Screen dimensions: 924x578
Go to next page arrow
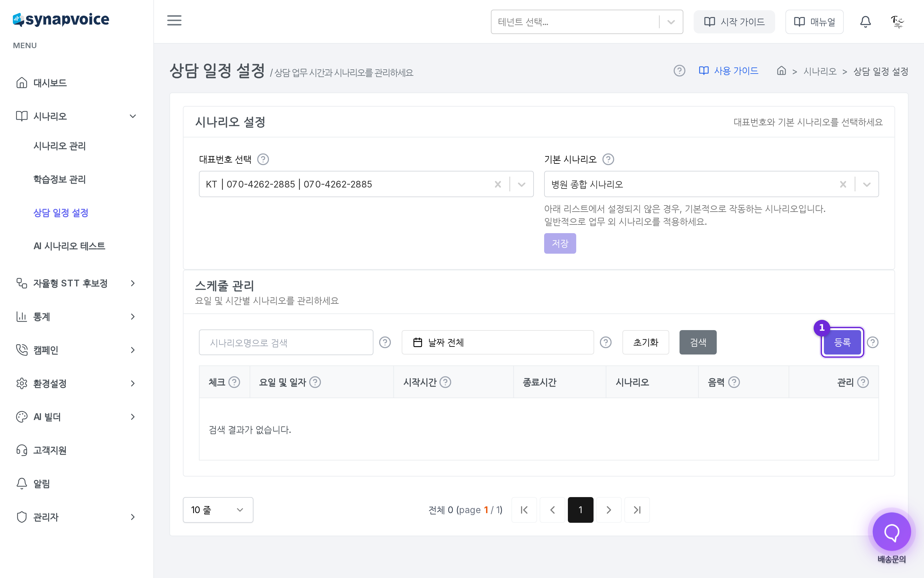[x=609, y=510]
